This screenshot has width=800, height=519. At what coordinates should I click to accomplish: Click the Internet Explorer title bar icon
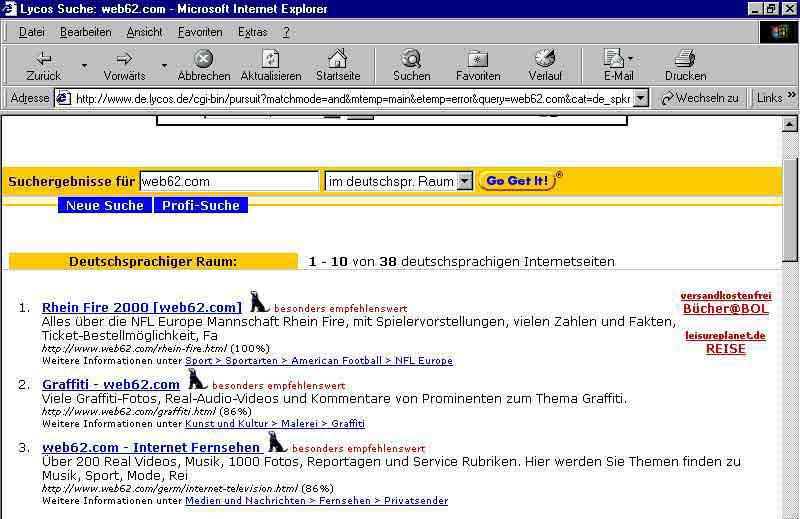point(9,9)
